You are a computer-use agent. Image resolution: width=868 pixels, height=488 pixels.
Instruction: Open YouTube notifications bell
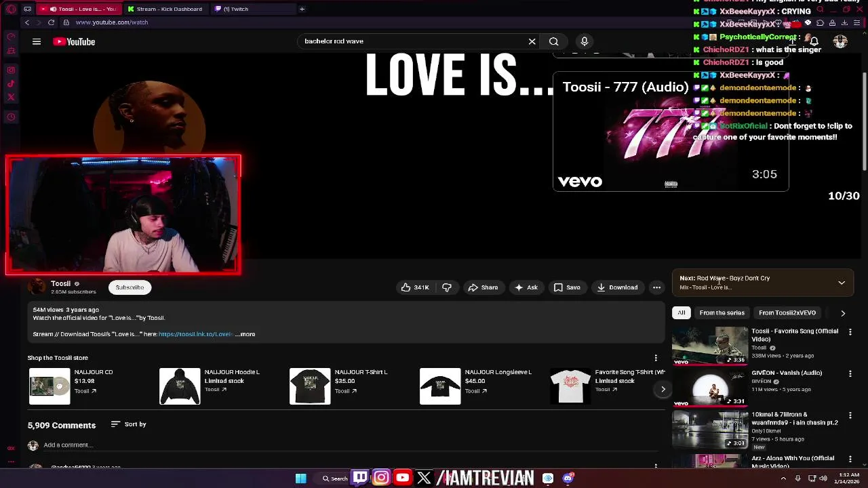[x=814, y=41]
